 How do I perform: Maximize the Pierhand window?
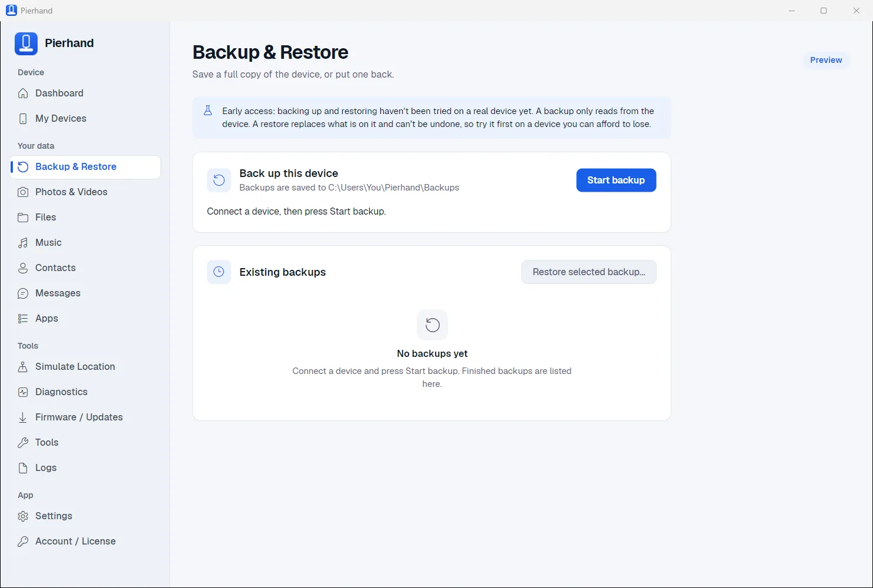tap(824, 11)
